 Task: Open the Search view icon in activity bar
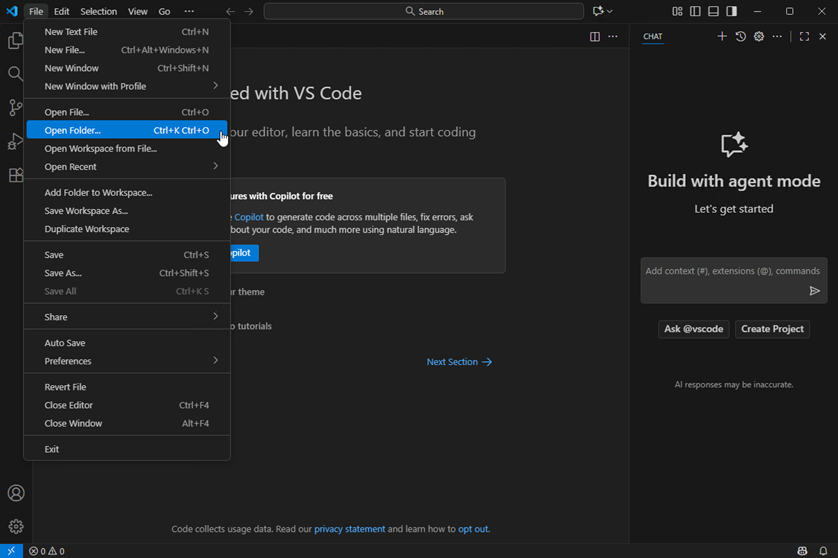click(15, 74)
